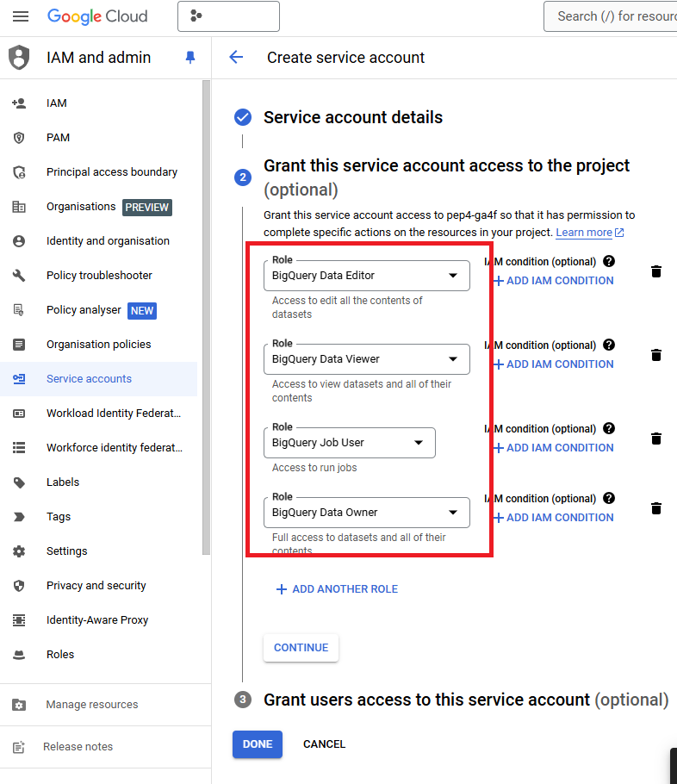Delete the BigQuery Data Editor role row
This screenshot has height=784, width=677.
(656, 271)
